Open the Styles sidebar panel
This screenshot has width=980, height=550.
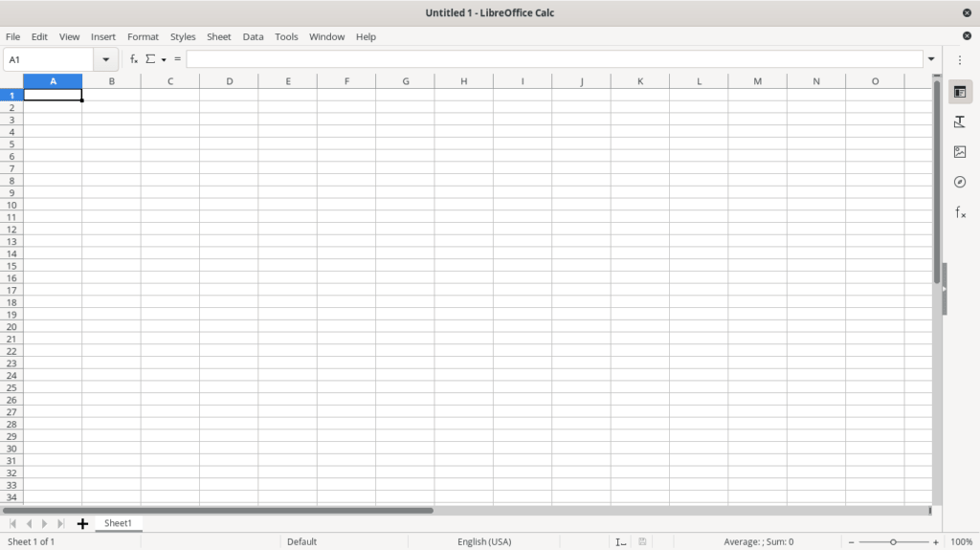pyautogui.click(x=960, y=121)
